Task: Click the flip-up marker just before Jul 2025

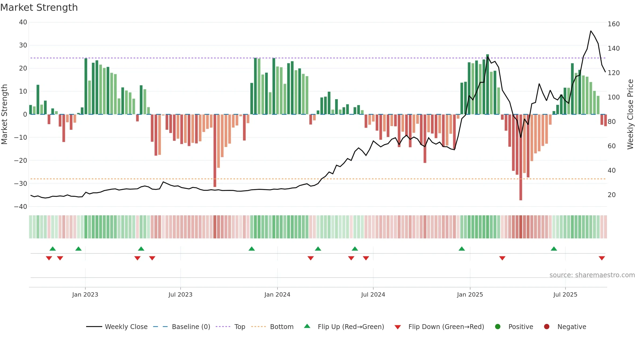Action: [x=554, y=249]
